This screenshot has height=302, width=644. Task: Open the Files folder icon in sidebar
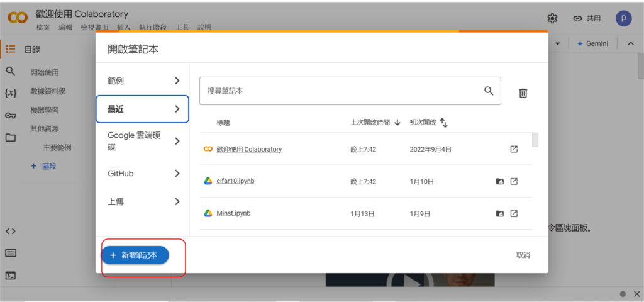click(10, 138)
